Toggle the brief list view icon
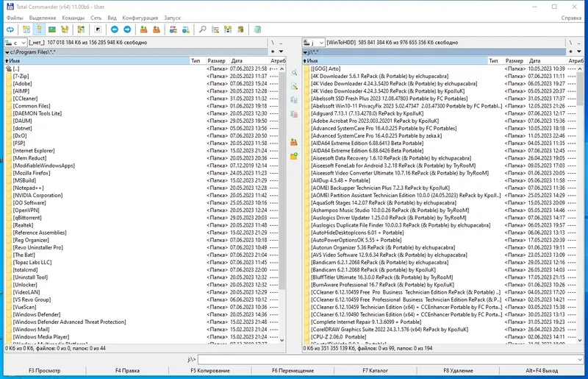Image resolution: width=588 pixels, height=379 pixels. pos(26,29)
